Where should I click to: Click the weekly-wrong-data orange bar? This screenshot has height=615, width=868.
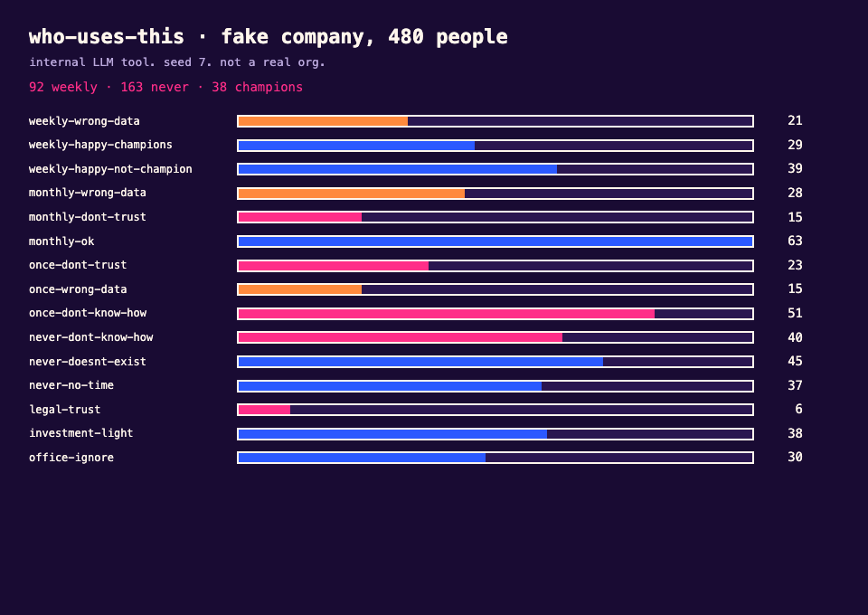(324, 121)
